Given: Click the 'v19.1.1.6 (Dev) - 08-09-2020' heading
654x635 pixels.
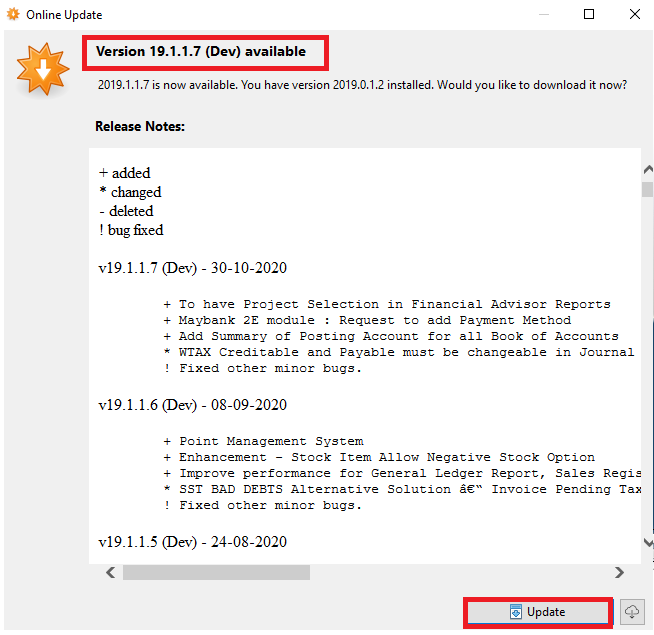Looking at the screenshot, I should click(x=193, y=405).
